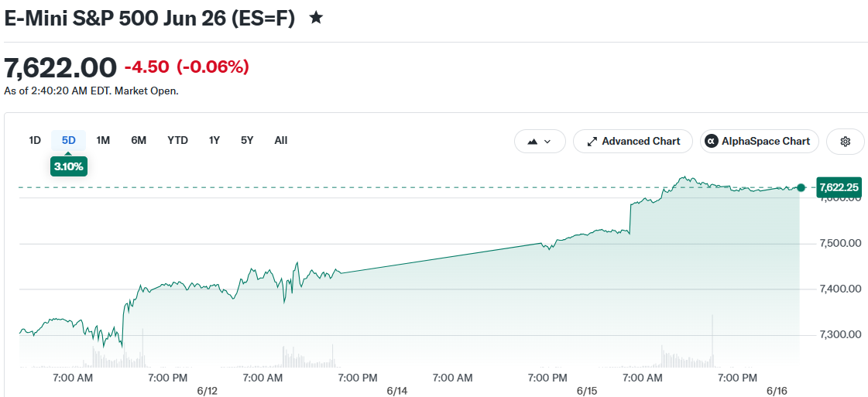868x397 pixels.
Task: Click the 7,400.00 y-axis label
Action: click(x=839, y=289)
